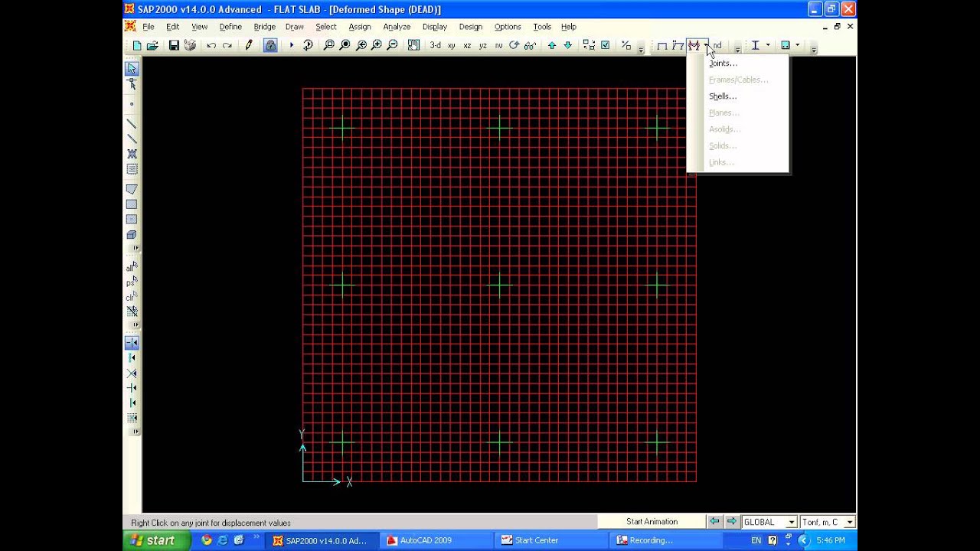Click the Rotate 3D View icon

(514, 46)
